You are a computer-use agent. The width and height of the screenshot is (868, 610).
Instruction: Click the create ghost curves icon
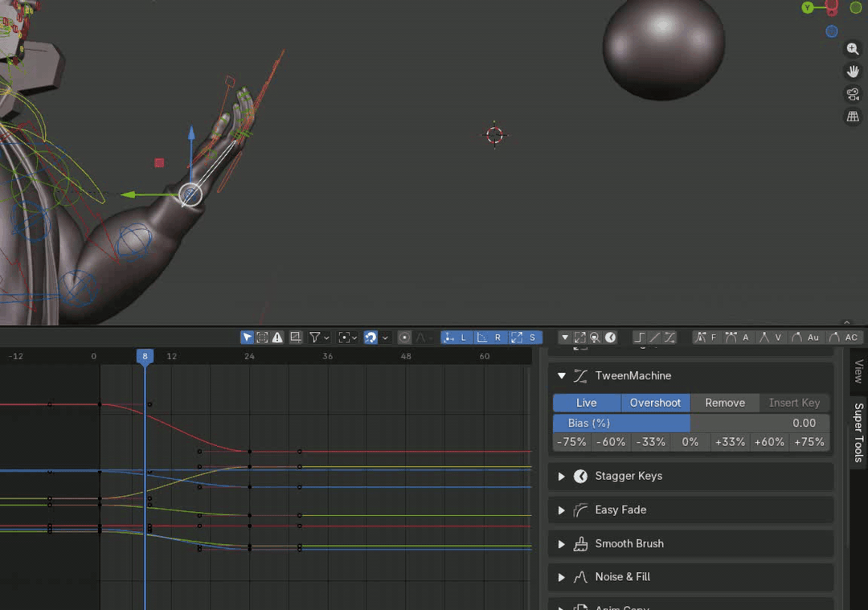tap(296, 337)
